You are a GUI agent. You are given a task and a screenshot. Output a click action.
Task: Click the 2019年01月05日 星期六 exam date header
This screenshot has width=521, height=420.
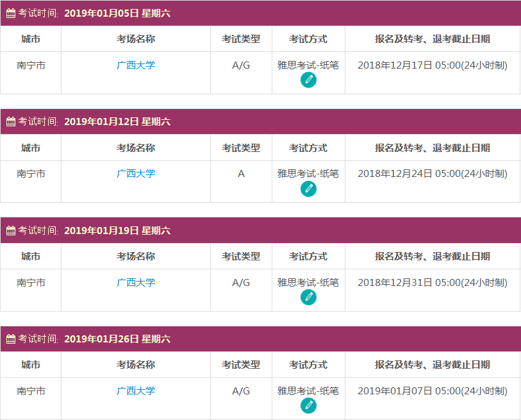(x=117, y=13)
